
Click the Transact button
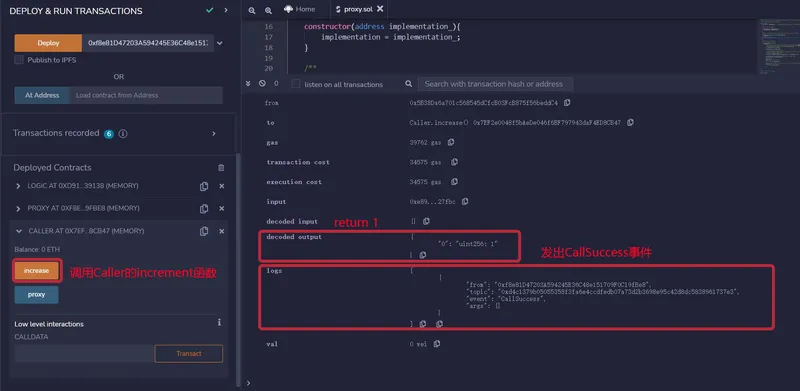[189, 354]
